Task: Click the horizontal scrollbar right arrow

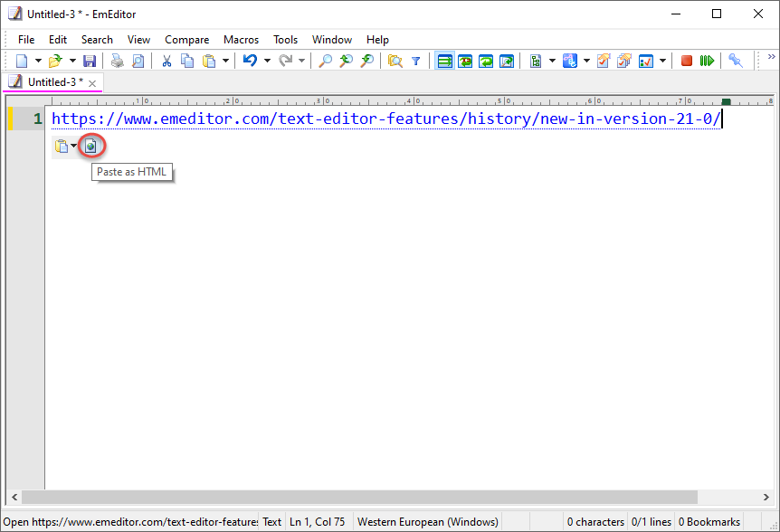Action: tap(766, 497)
